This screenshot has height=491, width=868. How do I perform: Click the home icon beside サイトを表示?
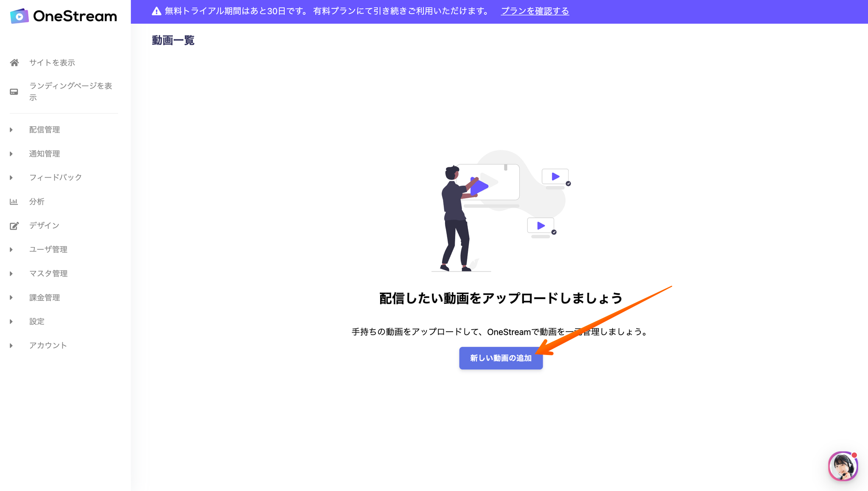[14, 63]
